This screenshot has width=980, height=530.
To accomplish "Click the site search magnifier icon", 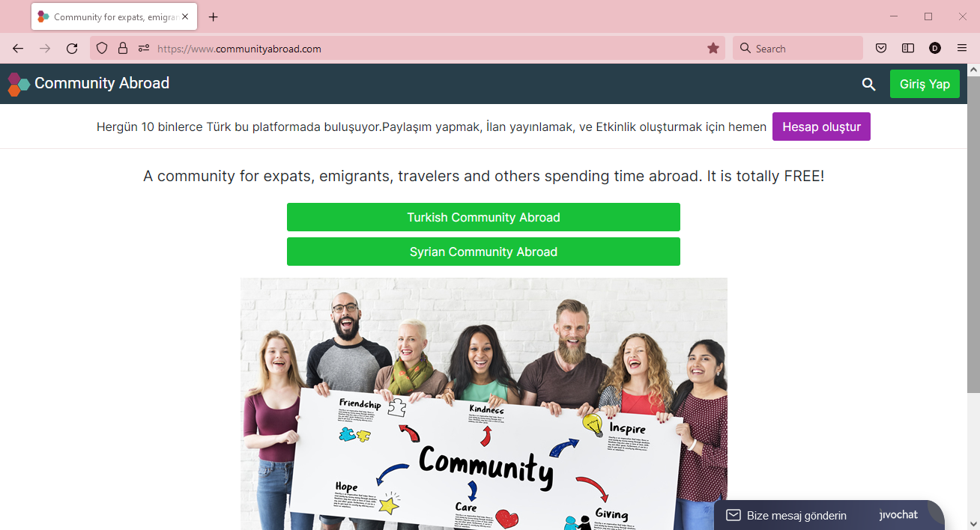I will [868, 84].
